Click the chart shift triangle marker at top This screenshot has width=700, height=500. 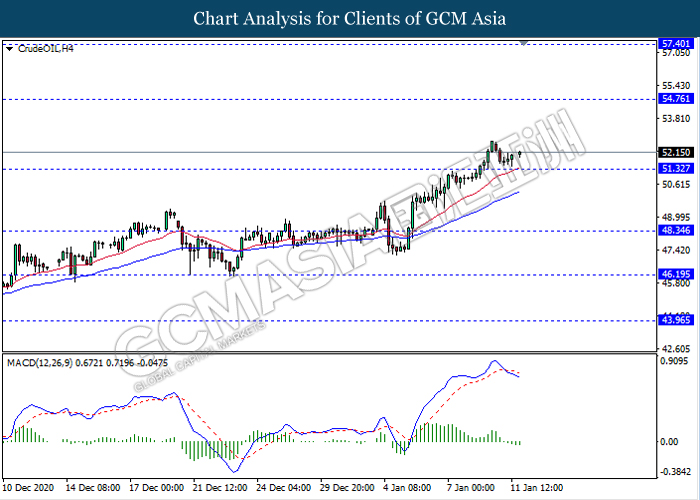524,43
